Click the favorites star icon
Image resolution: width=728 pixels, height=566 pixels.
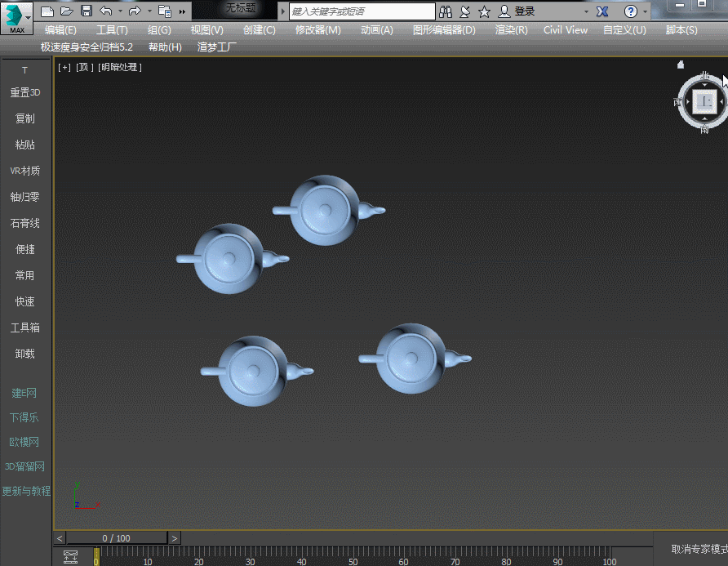coord(484,11)
